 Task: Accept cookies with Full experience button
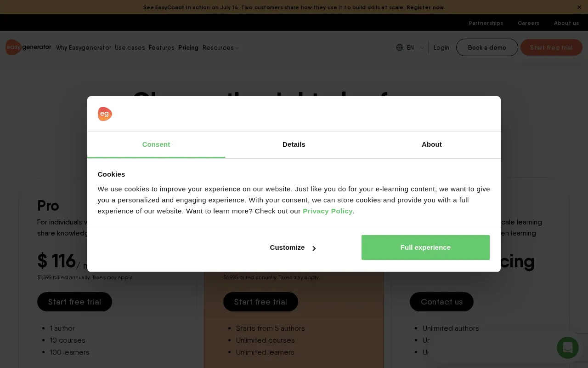[x=425, y=247]
